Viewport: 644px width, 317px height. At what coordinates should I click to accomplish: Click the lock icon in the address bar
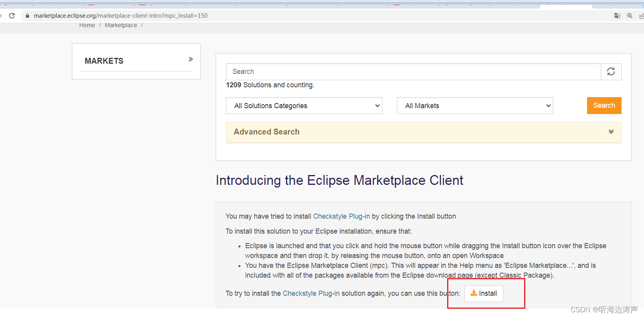(28, 16)
